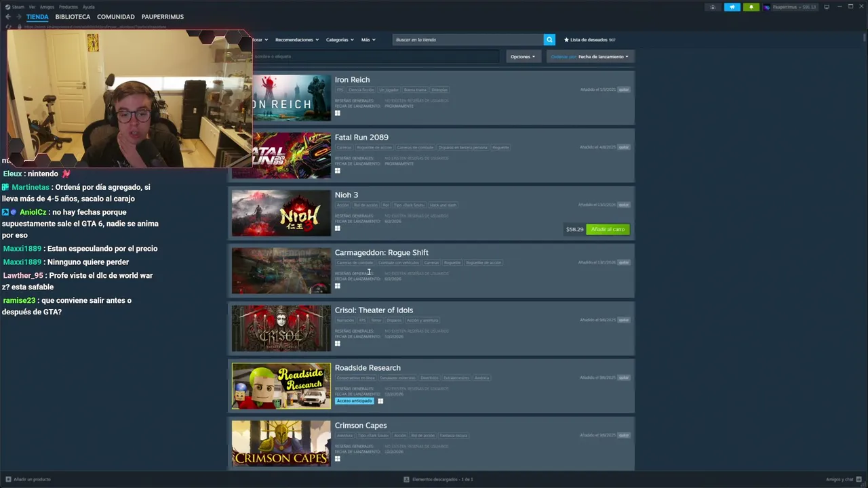Viewport: 868px width, 488px height.
Task: Open the Amigos menu
Action: point(47,7)
